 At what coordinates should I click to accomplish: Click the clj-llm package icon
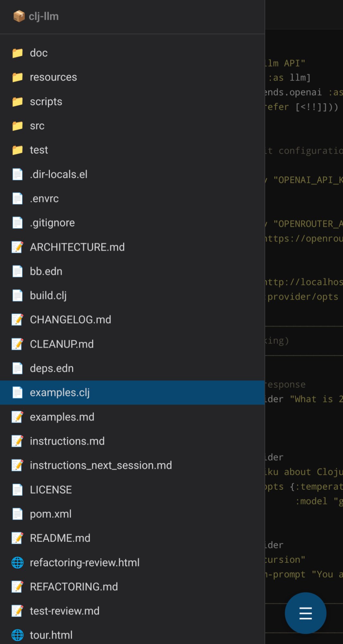[19, 16]
